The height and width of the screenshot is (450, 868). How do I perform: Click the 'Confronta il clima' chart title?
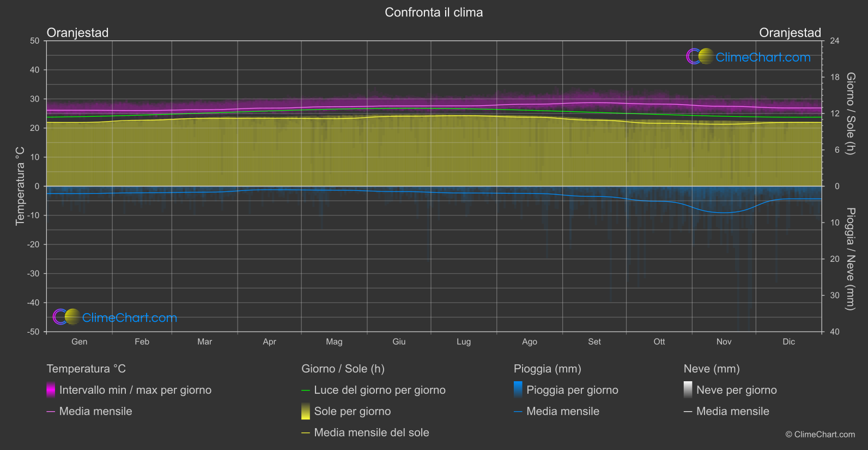click(x=434, y=13)
